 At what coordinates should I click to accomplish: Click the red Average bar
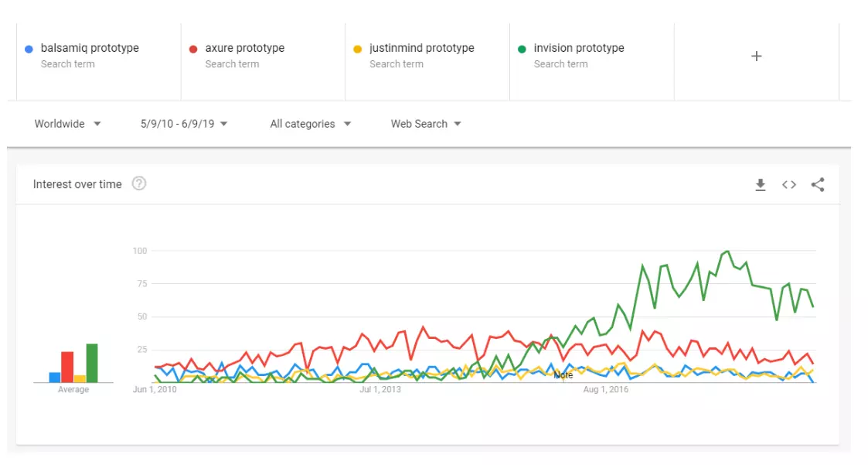(x=67, y=367)
